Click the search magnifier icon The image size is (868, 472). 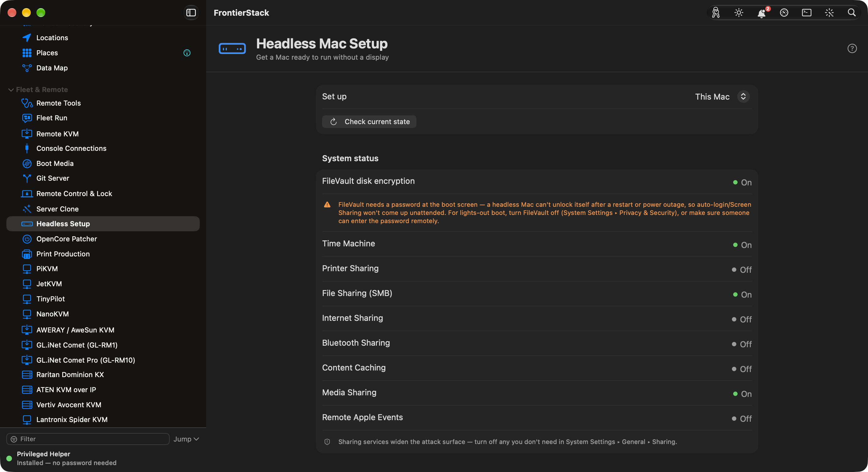[851, 13]
